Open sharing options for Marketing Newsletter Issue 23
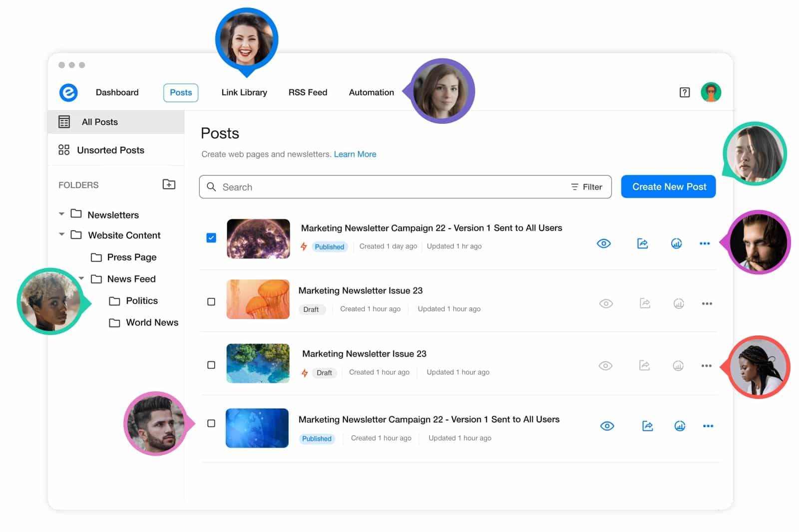This screenshot has width=799, height=532. pos(645,303)
